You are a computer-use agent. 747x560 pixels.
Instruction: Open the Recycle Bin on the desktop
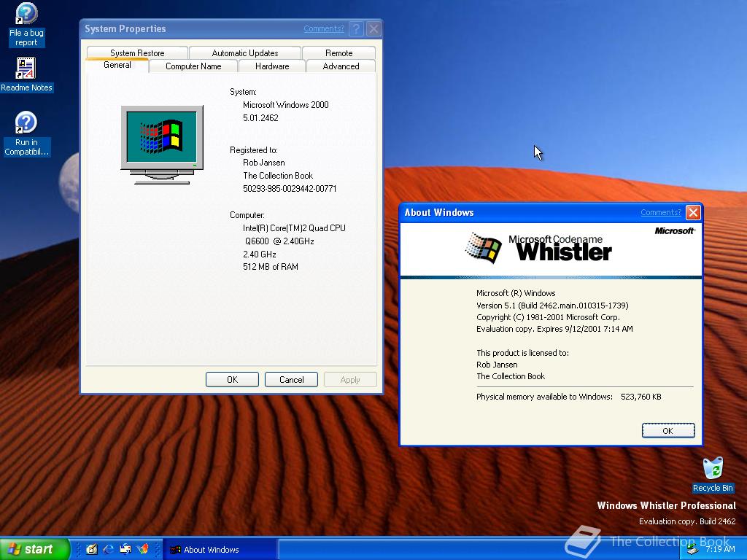click(713, 474)
